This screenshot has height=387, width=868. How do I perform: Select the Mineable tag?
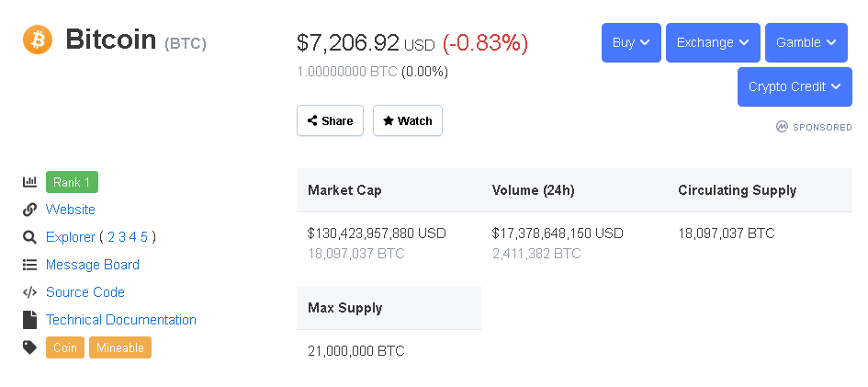tap(120, 347)
